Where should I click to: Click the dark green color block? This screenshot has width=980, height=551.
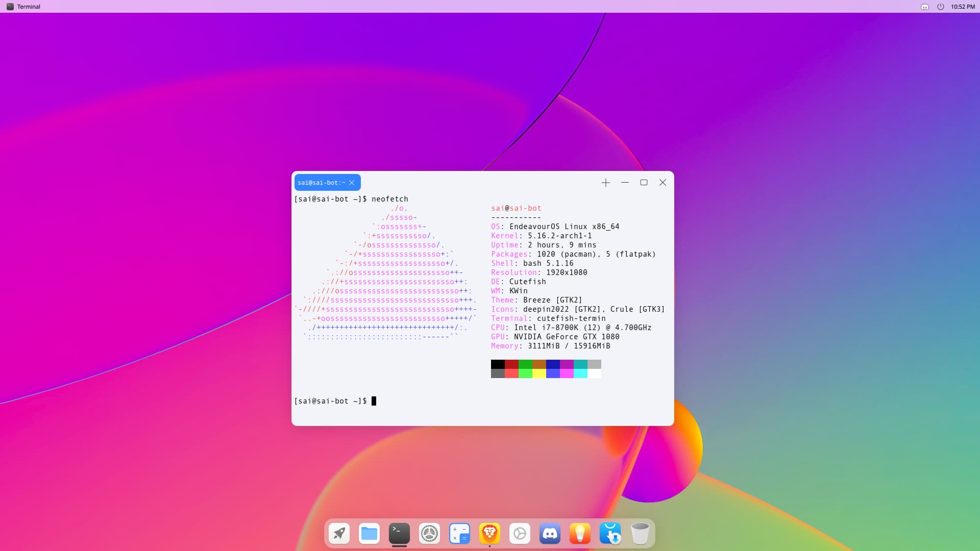pyautogui.click(x=525, y=364)
